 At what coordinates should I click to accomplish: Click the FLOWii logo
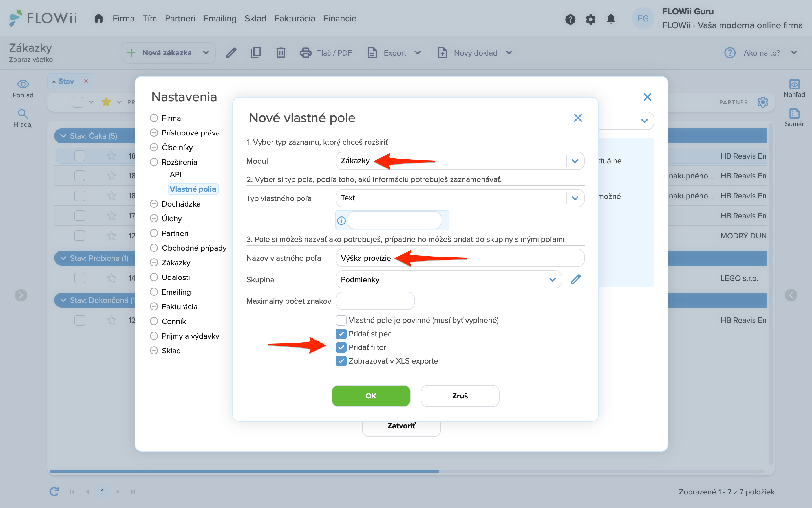[x=43, y=18]
